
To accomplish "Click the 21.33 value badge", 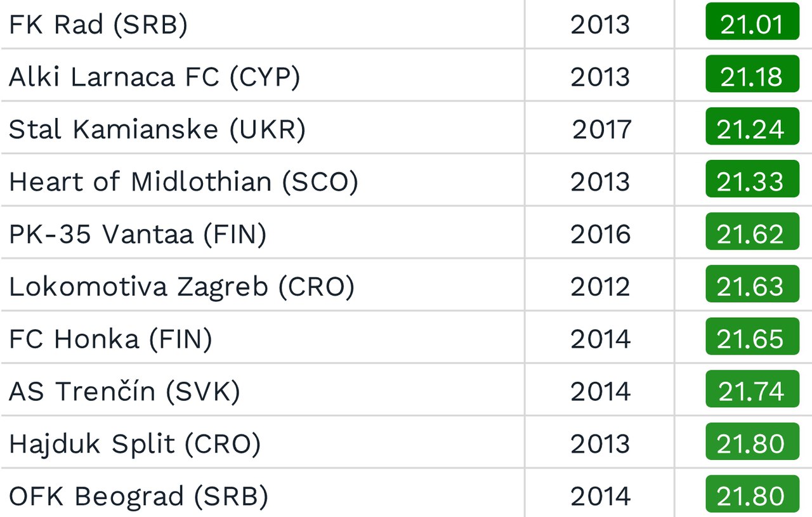I will click(x=752, y=181).
